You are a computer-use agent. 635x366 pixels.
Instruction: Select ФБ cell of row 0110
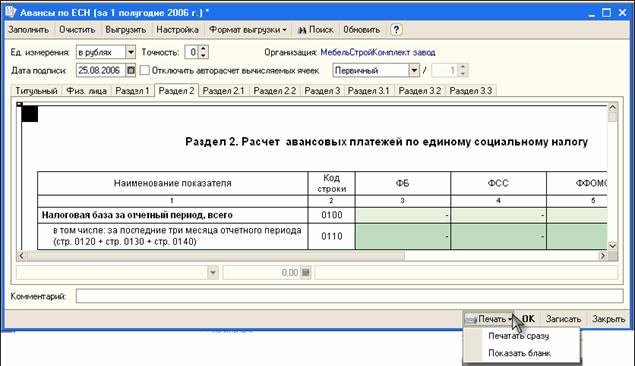pyautogui.click(x=403, y=236)
